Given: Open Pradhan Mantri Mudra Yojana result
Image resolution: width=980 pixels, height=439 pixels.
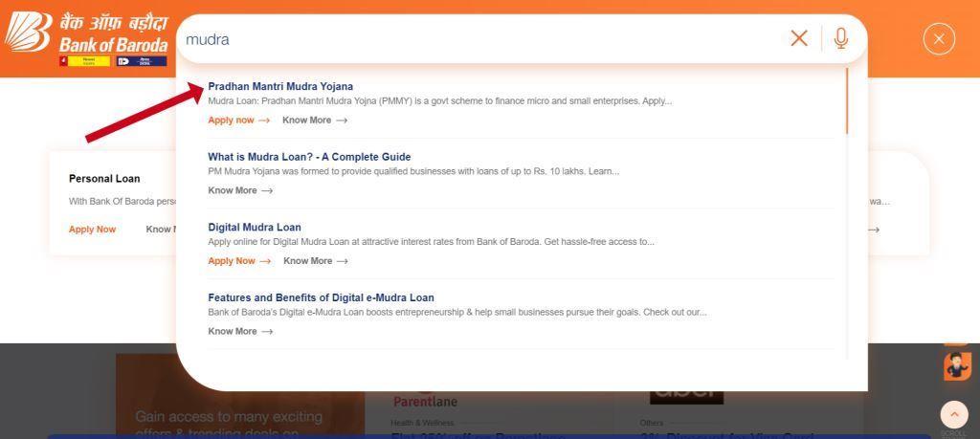Looking at the screenshot, I should pos(280,86).
